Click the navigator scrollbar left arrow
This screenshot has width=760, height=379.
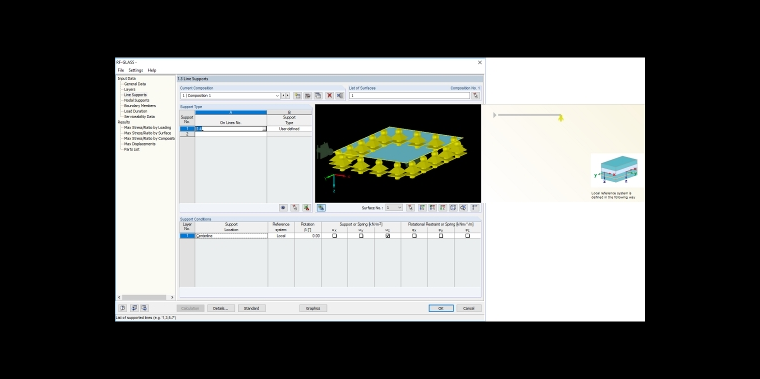[x=119, y=297]
